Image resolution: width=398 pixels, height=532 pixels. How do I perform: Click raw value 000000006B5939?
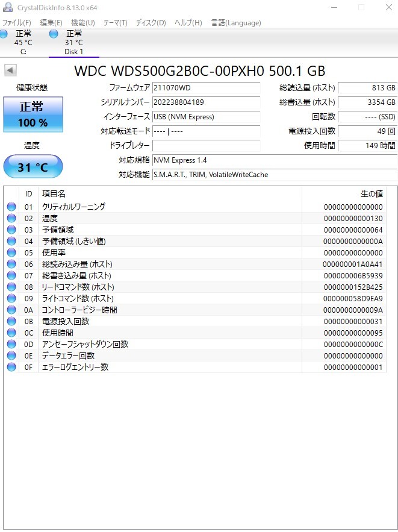pyautogui.click(x=353, y=276)
